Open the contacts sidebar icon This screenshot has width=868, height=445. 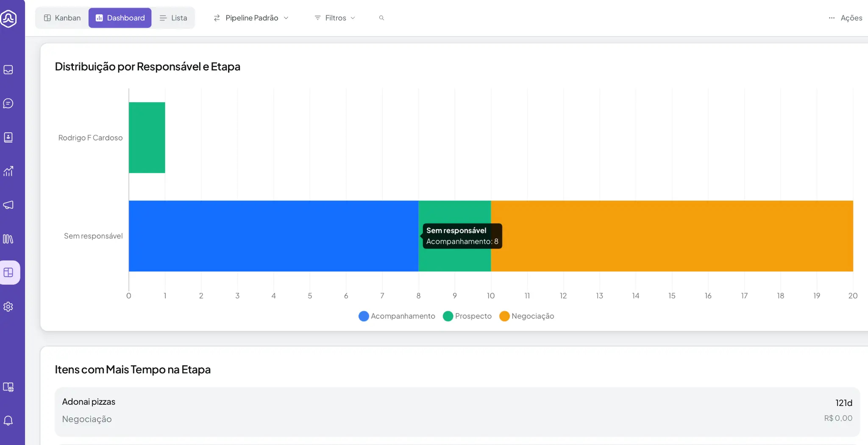click(x=8, y=137)
